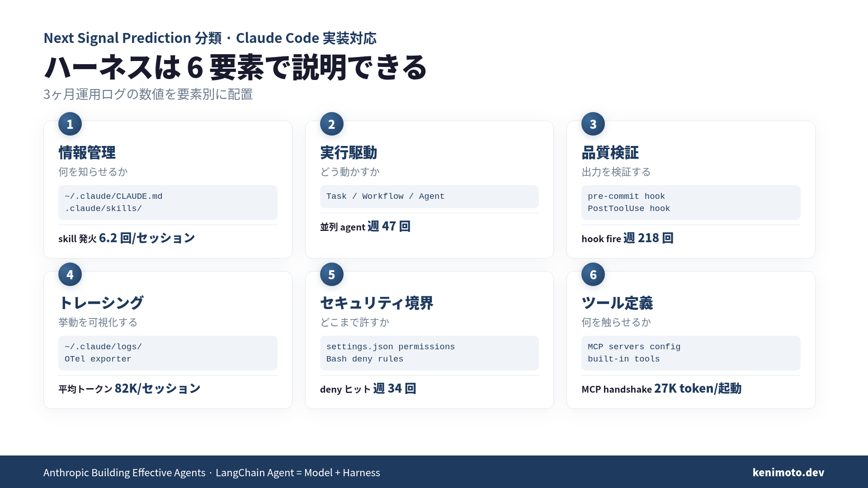Click the どう動かすか subtitle
Viewport: 868px width, 488px height.
point(350,172)
